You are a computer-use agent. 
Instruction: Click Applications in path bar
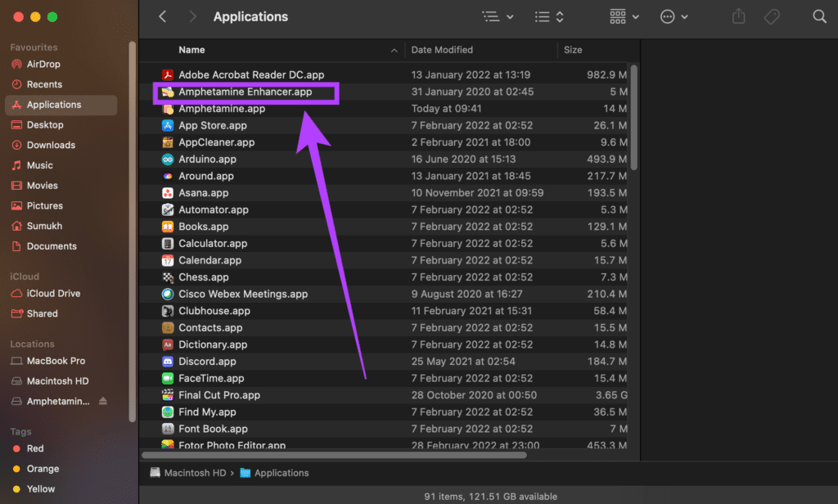tap(275, 473)
